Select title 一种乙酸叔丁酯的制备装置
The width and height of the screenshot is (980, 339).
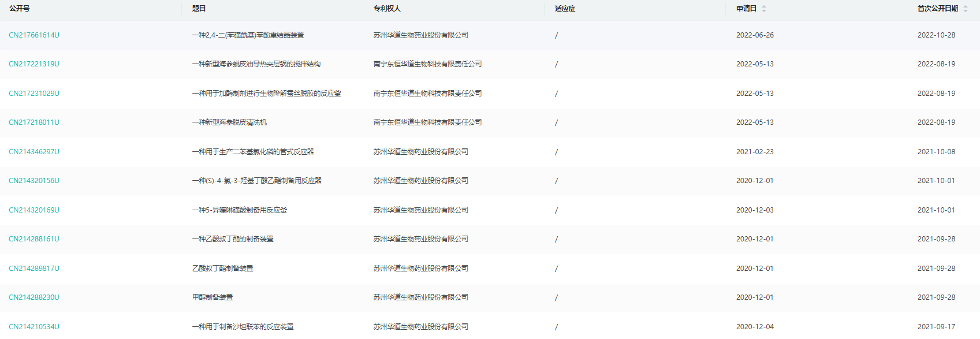[233, 239]
